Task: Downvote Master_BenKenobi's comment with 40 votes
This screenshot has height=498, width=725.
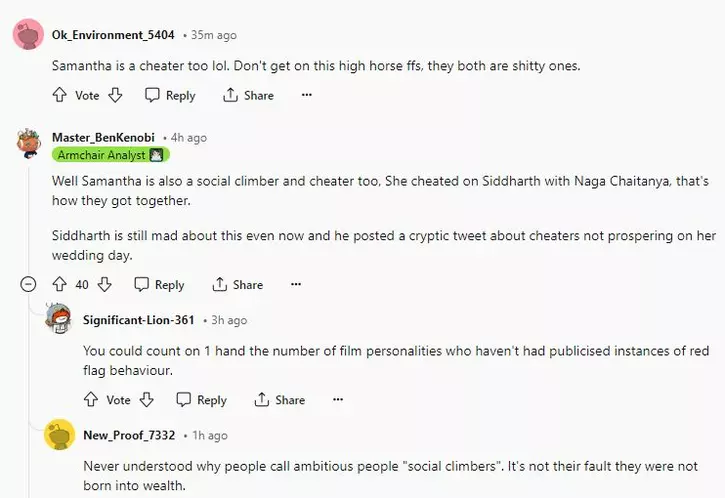Action: coord(104,284)
